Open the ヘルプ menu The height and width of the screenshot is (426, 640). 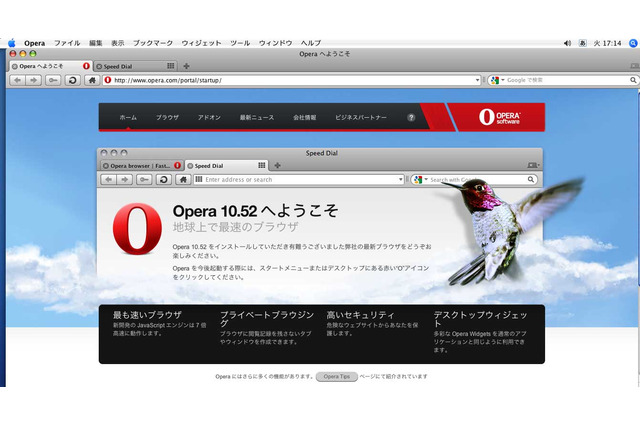pos(311,43)
